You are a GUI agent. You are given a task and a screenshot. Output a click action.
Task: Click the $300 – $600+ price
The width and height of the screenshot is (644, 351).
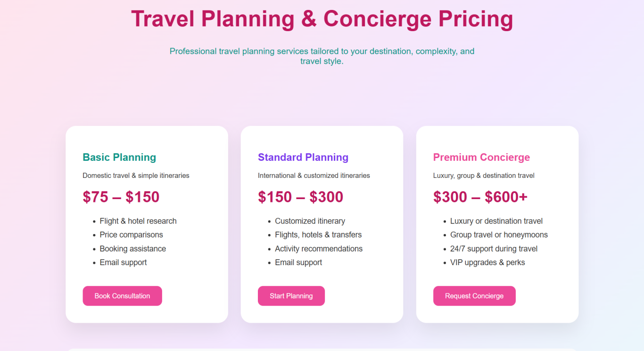click(x=480, y=197)
